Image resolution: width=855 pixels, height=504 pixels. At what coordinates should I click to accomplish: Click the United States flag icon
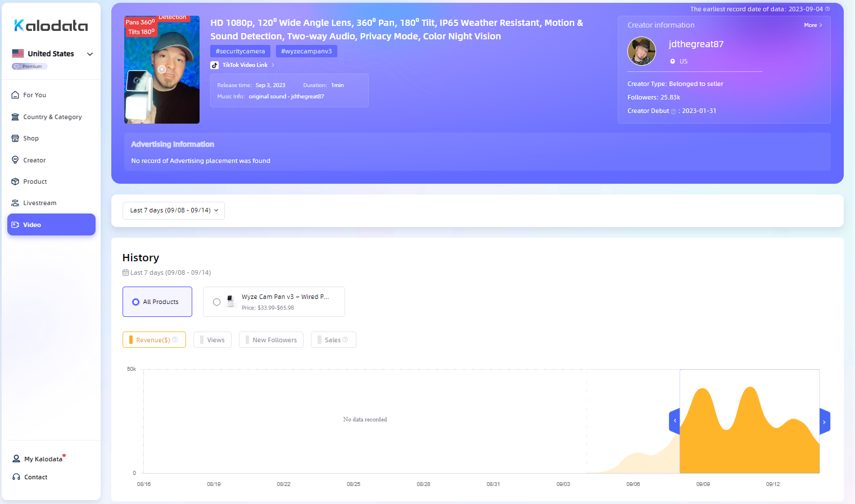(x=18, y=53)
